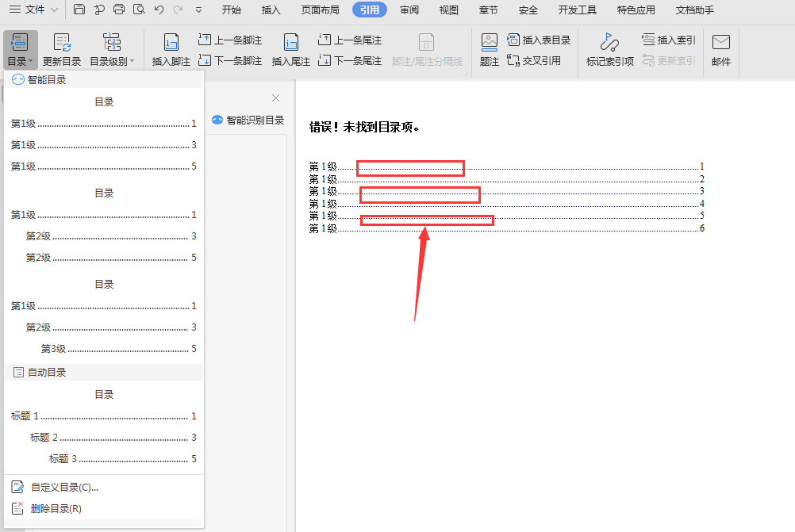Click Mark Index Entry (标记索引项) icon
This screenshot has height=532, width=795.
(x=609, y=43)
